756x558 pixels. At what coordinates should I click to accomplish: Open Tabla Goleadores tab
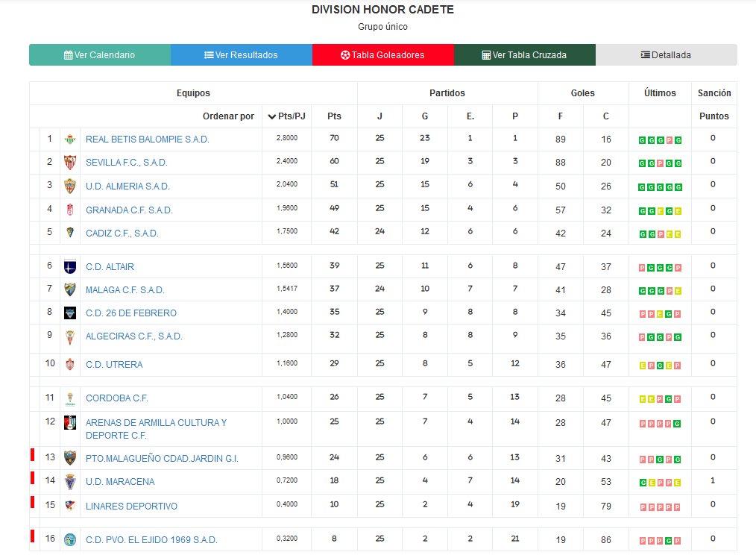click(382, 55)
